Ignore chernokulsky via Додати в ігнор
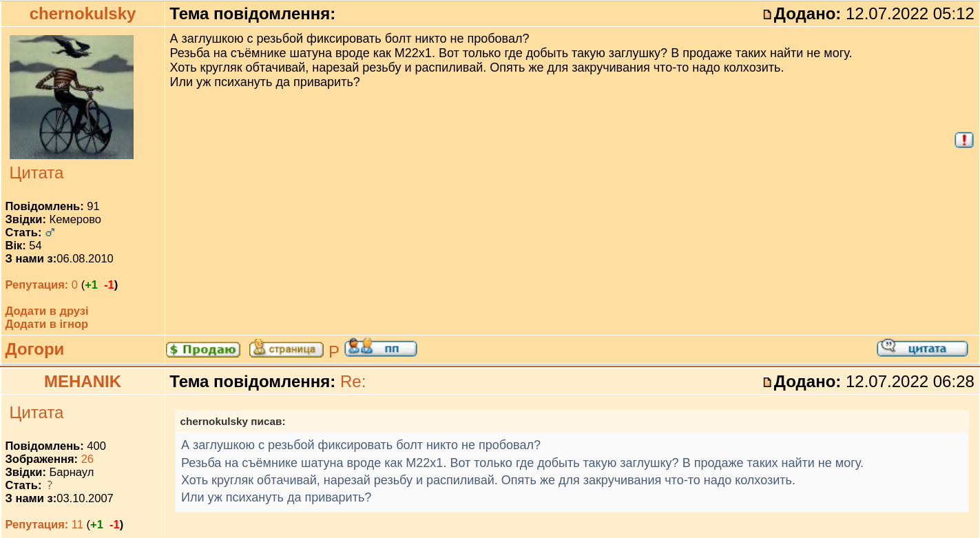This screenshot has width=980, height=538. click(x=47, y=324)
